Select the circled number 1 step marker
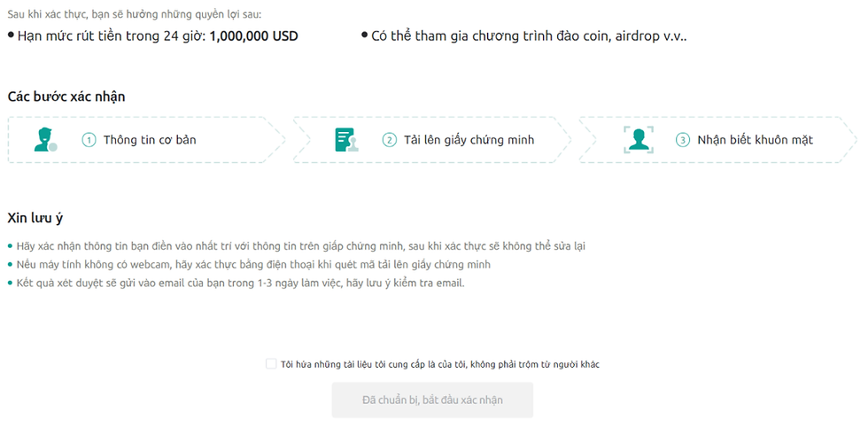The height and width of the screenshot is (427, 868). (x=89, y=140)
